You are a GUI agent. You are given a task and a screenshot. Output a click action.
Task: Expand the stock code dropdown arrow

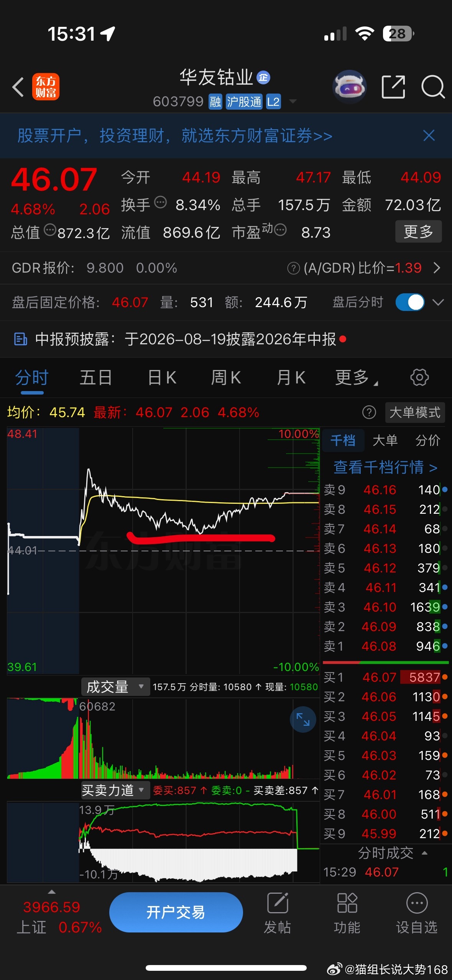click(x=293, y=102)
